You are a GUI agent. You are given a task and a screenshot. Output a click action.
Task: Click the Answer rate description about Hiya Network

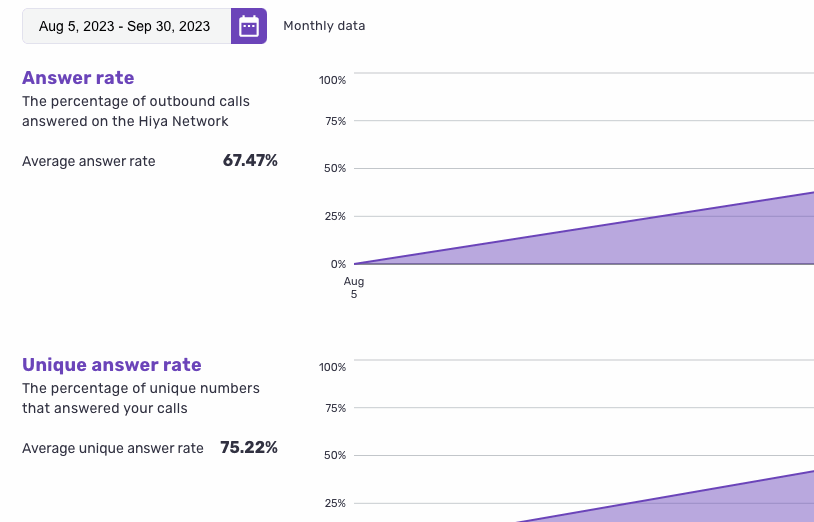coord(136,111)
